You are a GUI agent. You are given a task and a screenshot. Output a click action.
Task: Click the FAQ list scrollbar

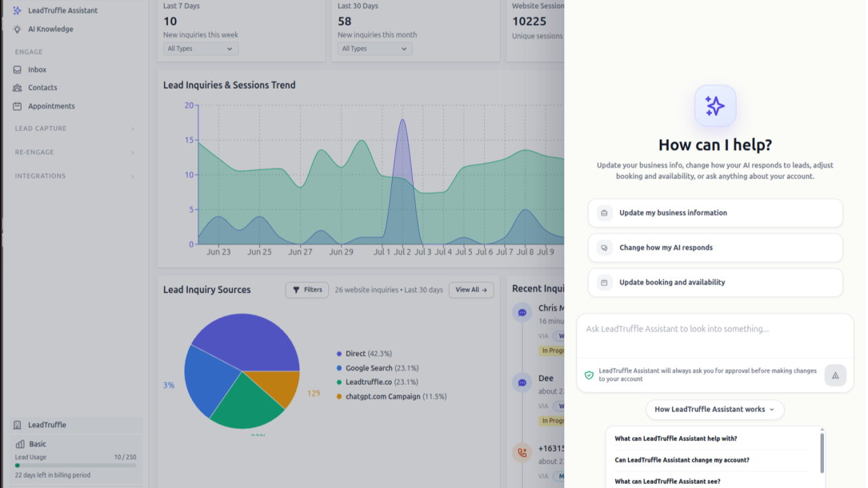[822, 453]
